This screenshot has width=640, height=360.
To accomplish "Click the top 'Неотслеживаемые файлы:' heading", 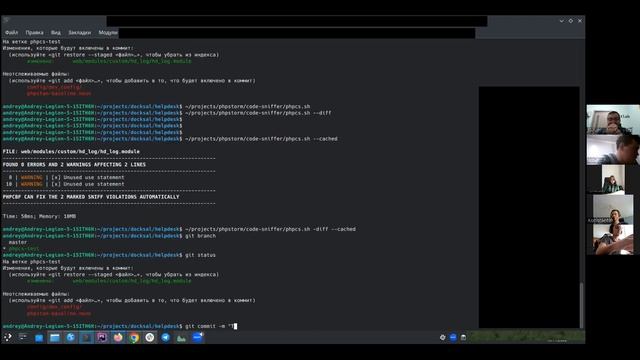I will coord(36,74).
